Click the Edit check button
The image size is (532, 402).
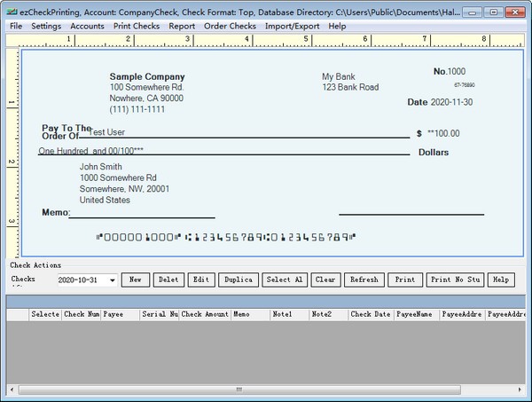point(201,280)
